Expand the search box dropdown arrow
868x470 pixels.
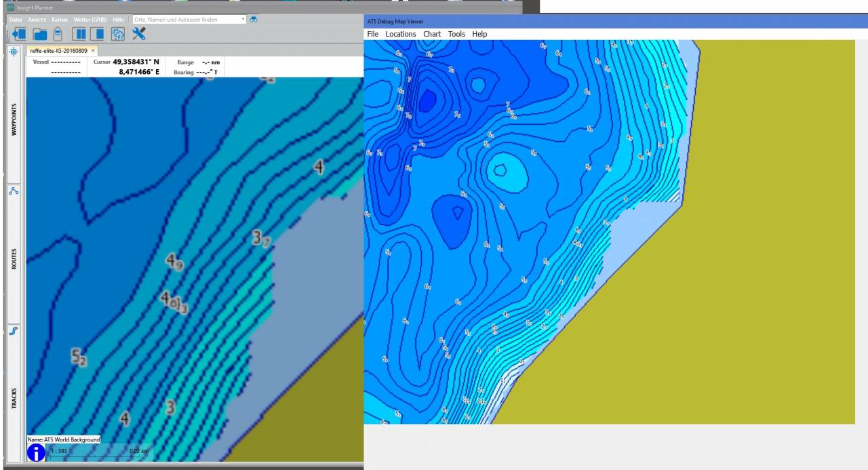pyautogui.click(x=243, y=20)
